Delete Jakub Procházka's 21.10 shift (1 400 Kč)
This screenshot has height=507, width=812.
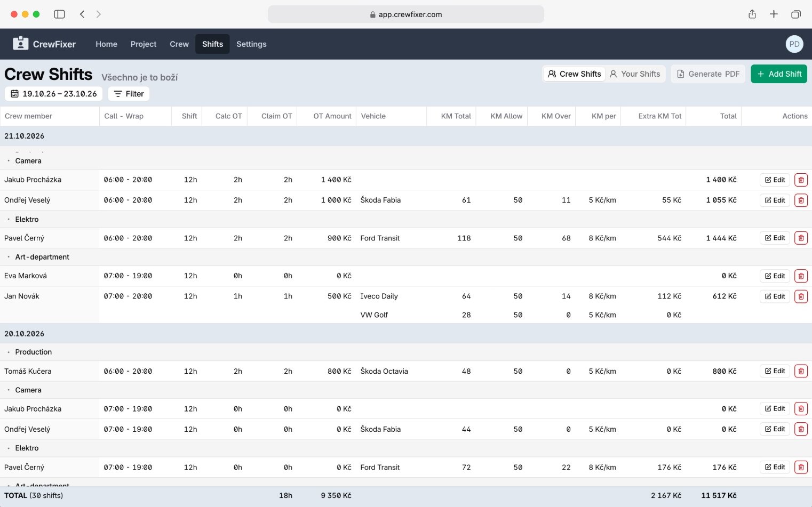[801, 180]
